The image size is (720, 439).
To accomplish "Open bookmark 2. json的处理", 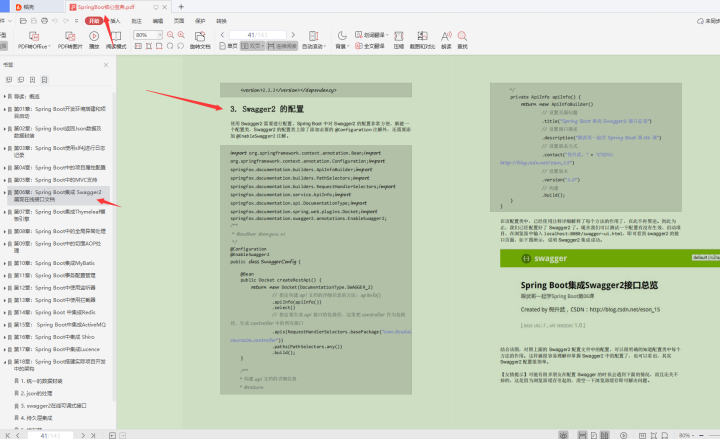I will point(36,394).
